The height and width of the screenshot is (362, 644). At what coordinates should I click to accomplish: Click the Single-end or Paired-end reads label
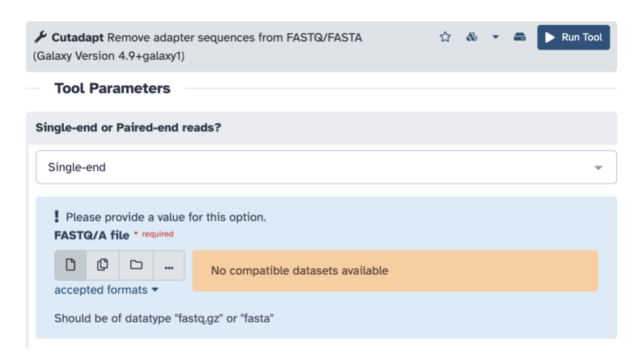click(128, 127)
